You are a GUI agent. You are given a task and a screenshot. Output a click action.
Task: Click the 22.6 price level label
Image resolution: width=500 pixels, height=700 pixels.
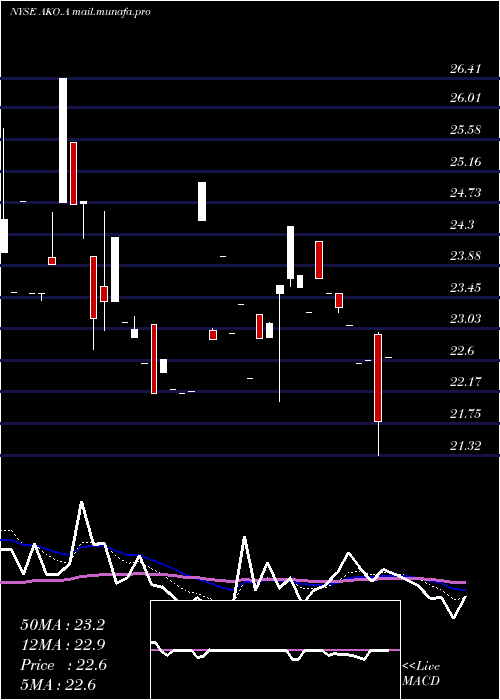(462, 351)
